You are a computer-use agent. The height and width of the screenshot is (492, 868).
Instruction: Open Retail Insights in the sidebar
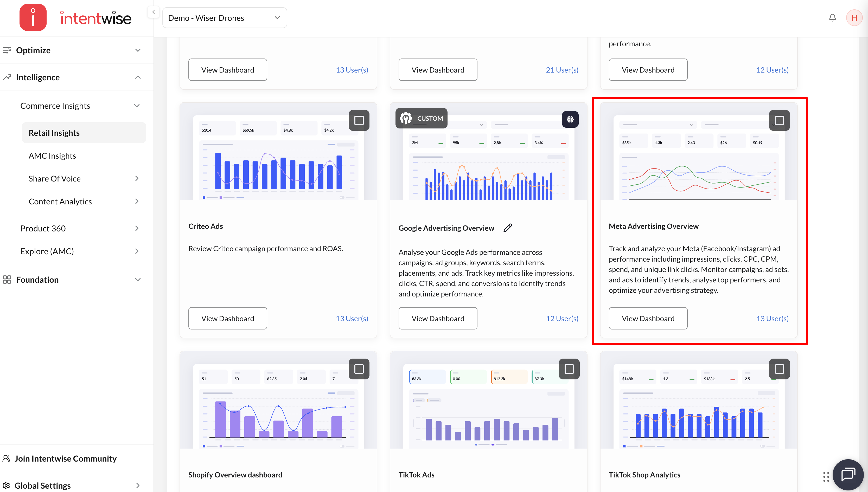(84, 133)
